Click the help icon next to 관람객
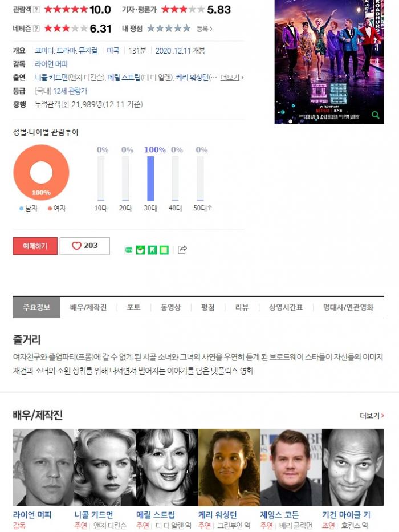This screenshot has height=532, width=399. click(36, 10)
